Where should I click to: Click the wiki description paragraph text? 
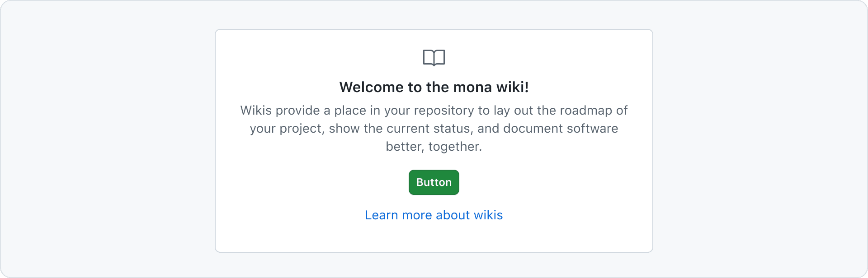click(x=434, y=129)
